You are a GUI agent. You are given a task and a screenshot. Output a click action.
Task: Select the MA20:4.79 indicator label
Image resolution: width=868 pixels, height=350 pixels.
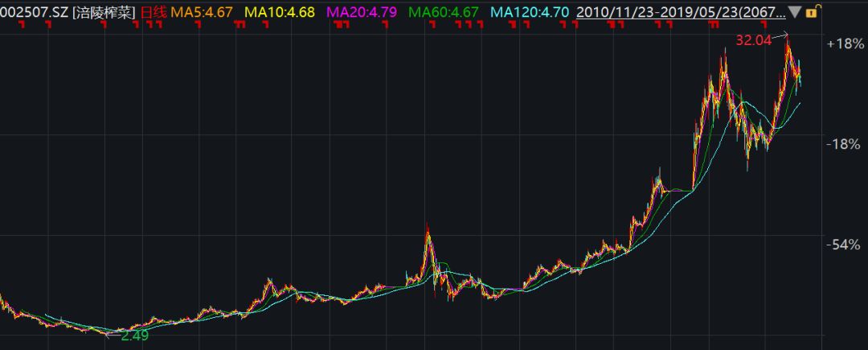362,11
